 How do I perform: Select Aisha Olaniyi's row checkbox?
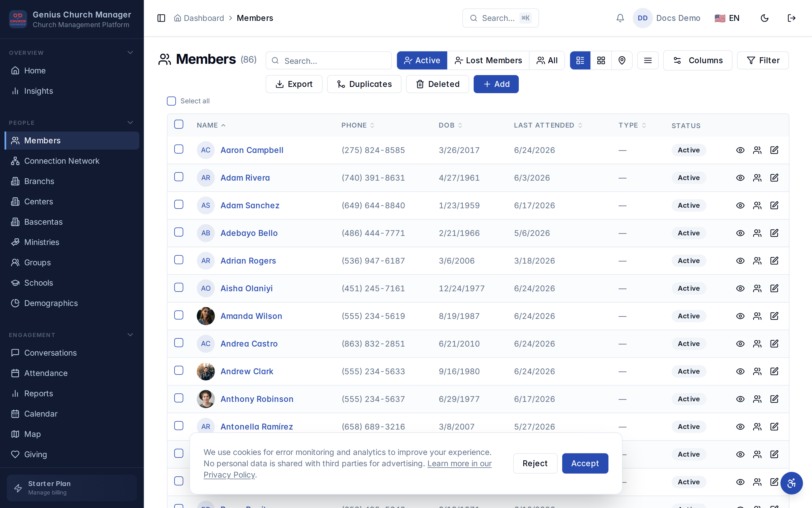pos(179,287)
